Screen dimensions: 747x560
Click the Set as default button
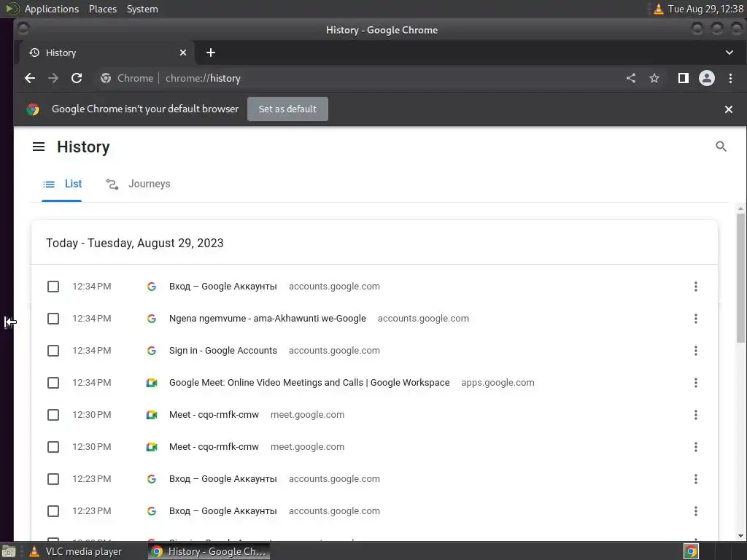click(x=287, y=109)
